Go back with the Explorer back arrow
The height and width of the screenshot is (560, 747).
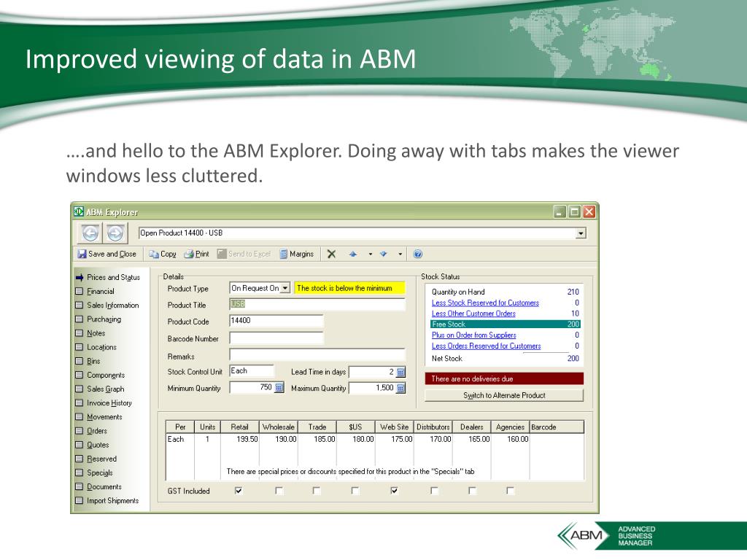pyautogui.click(x=90, y=233)
